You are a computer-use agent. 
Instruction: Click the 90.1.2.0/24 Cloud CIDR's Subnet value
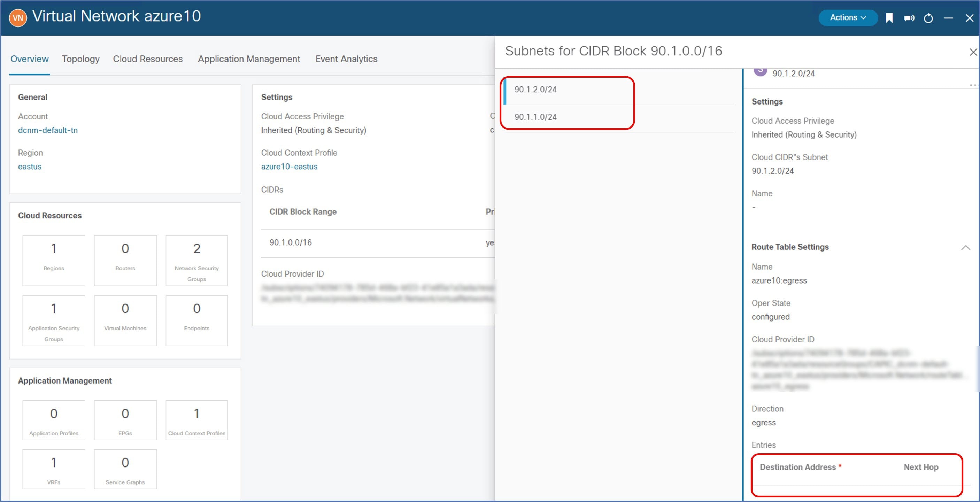tap(772, 171)
